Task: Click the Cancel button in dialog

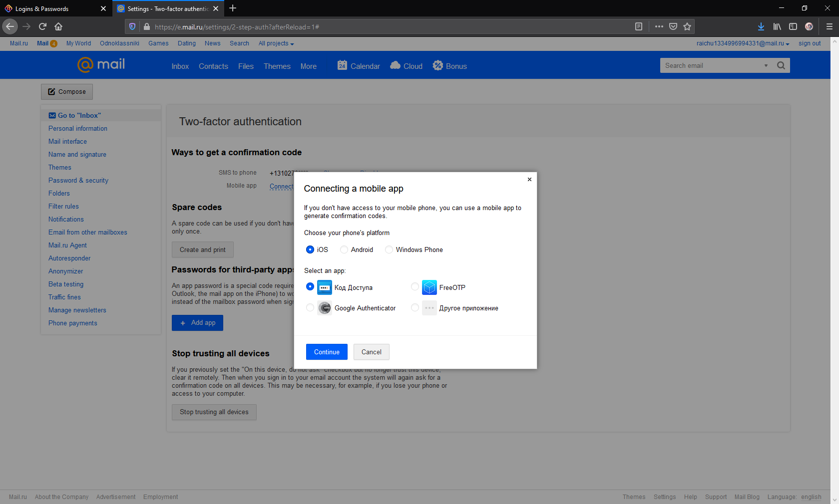Action: [372, 352]
